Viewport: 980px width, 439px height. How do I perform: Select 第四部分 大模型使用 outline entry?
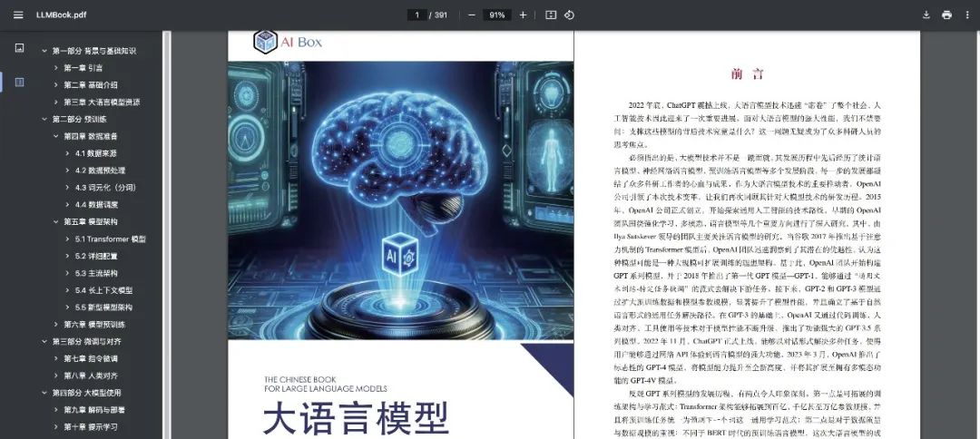[x=87, y=393]
